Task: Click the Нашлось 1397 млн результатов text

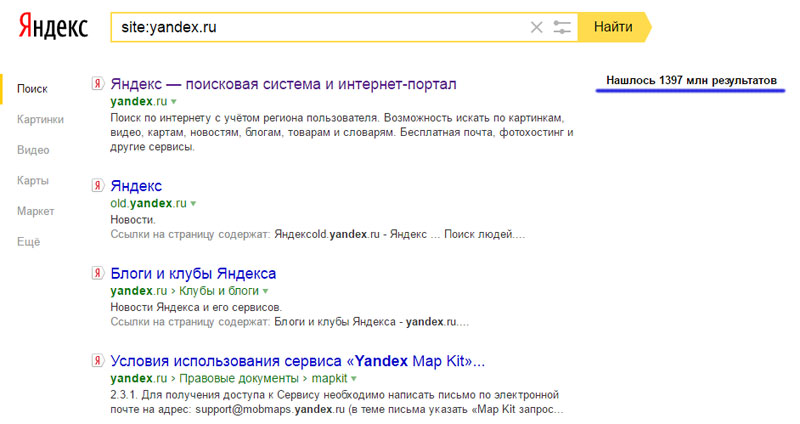Action: (691, 80)
